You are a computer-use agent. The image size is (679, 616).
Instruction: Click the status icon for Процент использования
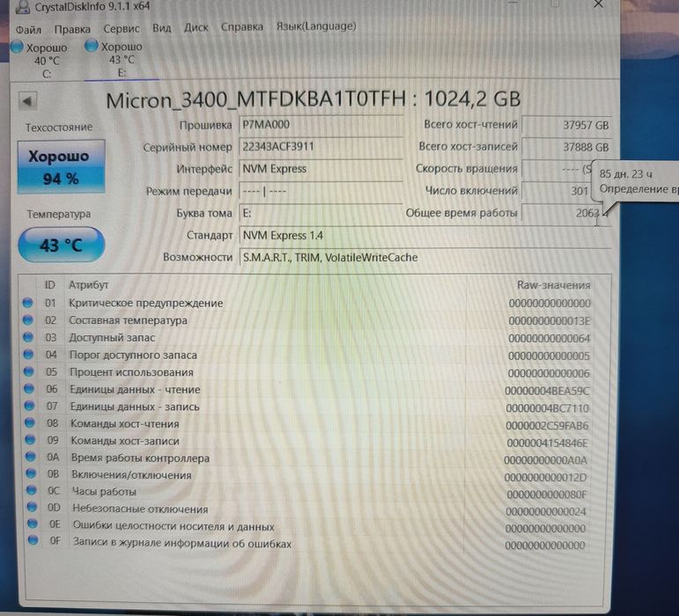(29, 371)
